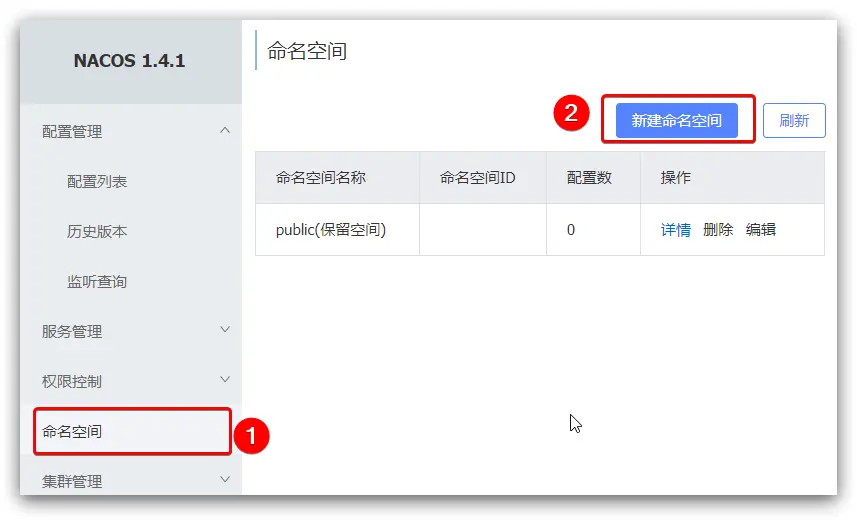Click the 权限控制 sidebar heading
Image resolution: width=857 pixels, height=520 pixels.
(x=72, y=382)
